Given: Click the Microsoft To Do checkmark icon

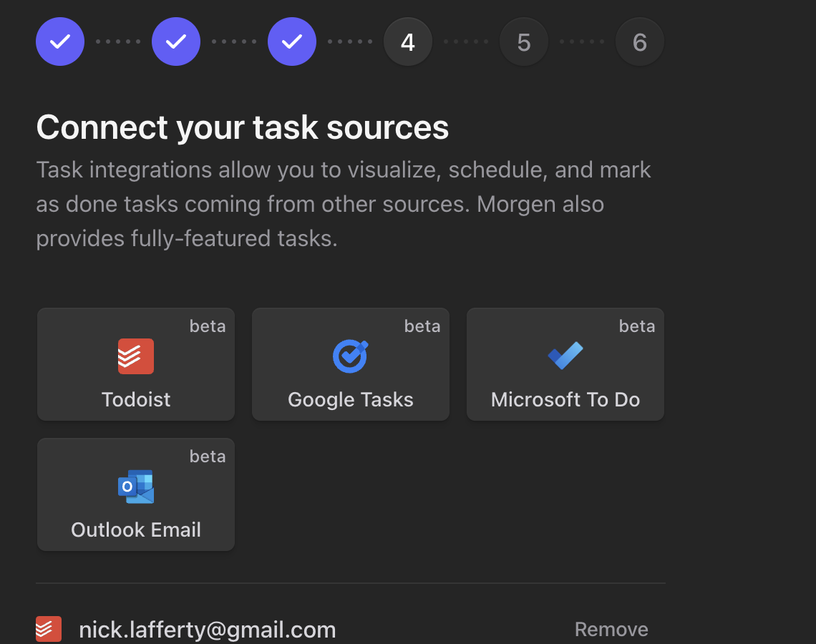Looking at the screenshot, I should 565,356.
